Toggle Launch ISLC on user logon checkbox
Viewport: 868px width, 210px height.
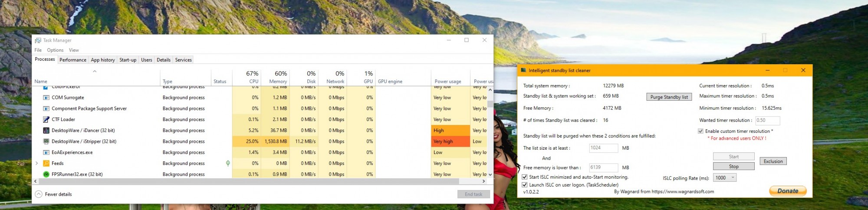[x=525, y=185]
